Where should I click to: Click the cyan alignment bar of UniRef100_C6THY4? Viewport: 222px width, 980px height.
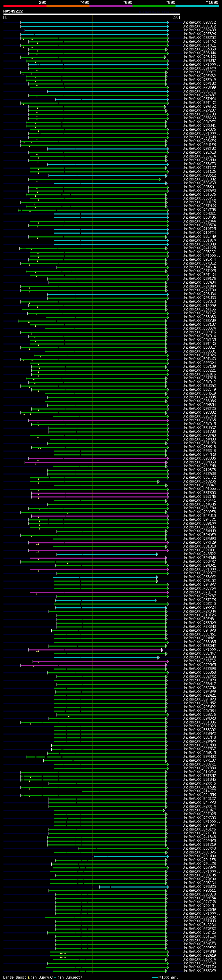(x=112, y=99)
